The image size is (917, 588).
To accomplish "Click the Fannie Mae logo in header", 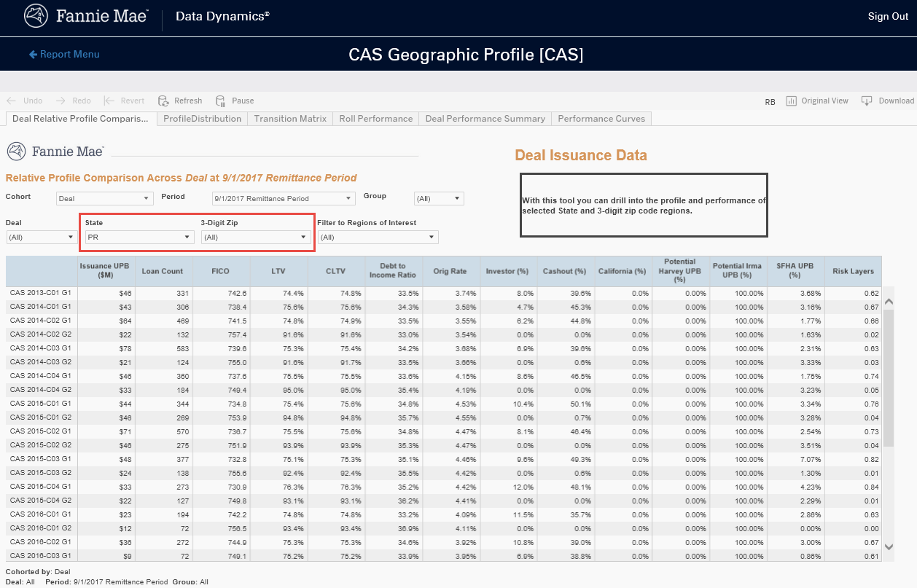I will click(x=85, y=16).
